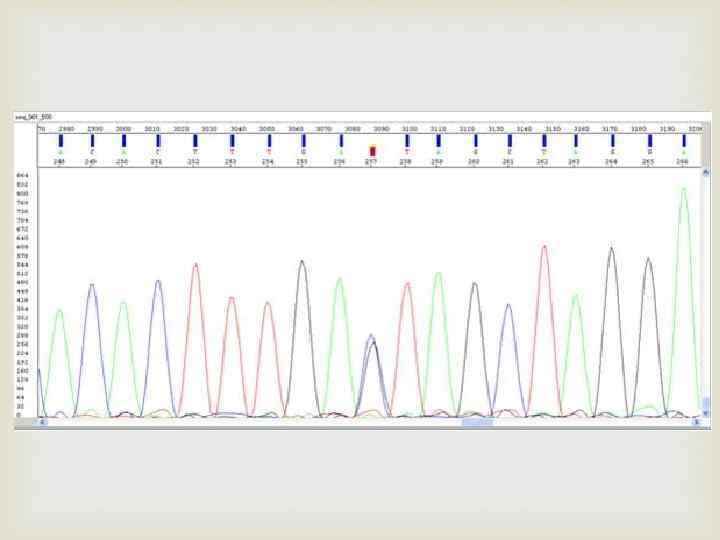Click the 3100 tick on the top ruler
720x540 pixels.
[410, 129]
